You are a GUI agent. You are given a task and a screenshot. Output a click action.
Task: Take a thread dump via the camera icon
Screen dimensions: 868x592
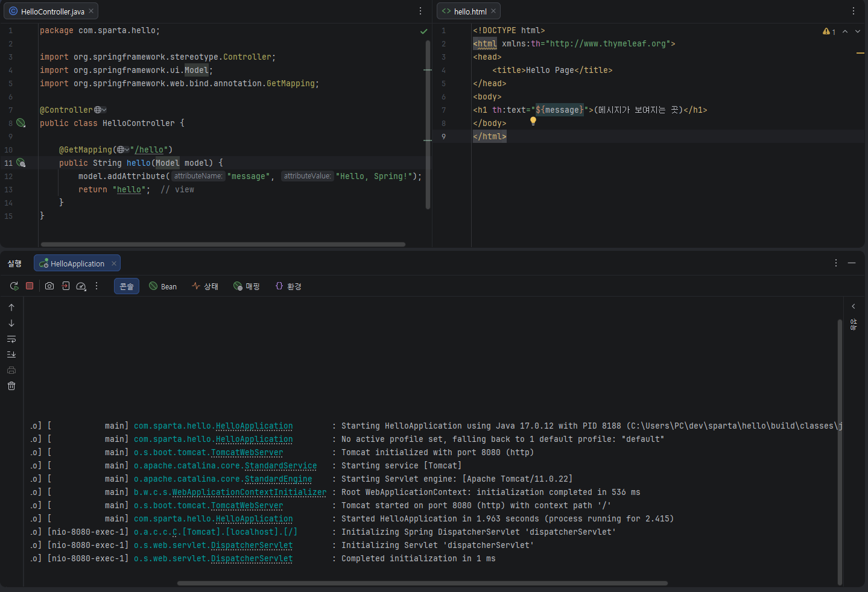click(x=49, y=286)
